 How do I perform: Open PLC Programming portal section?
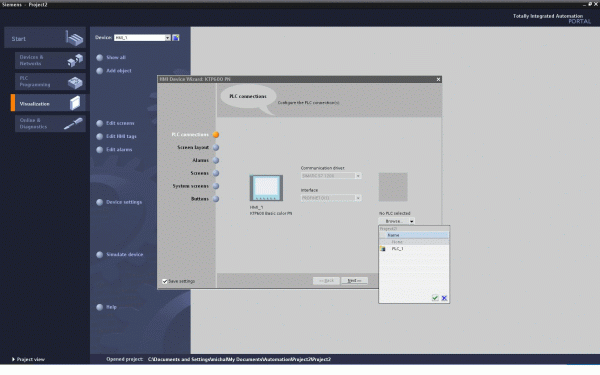(x=50, y=82)
